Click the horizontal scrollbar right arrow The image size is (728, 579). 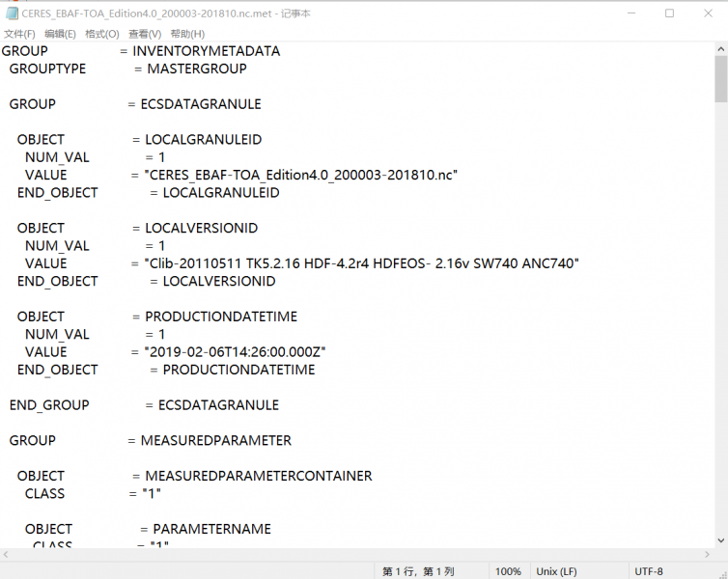coord(706,555)
